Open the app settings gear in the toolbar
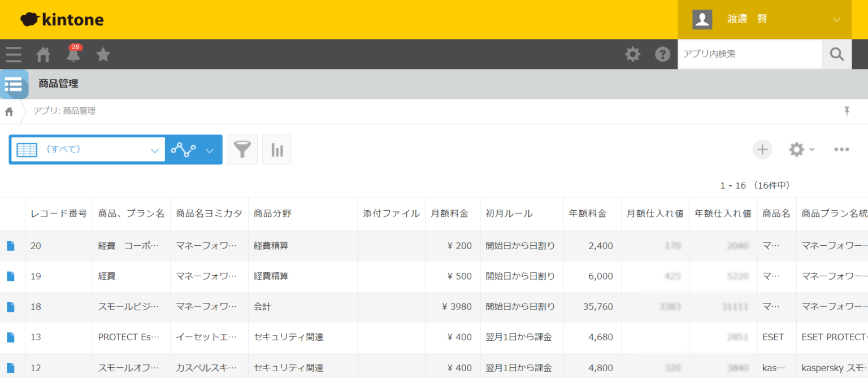Viewport: 868px width, 378px height. (796, 149)
